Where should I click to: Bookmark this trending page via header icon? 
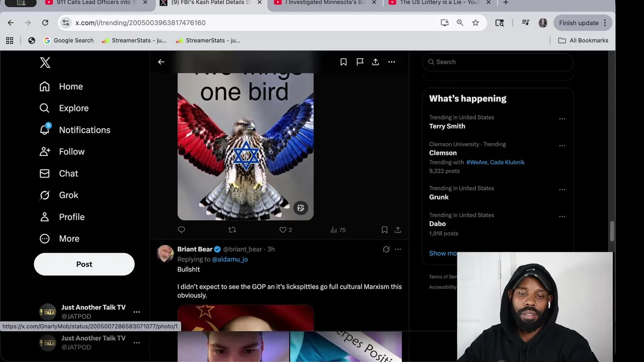click(x=343, y=62)
